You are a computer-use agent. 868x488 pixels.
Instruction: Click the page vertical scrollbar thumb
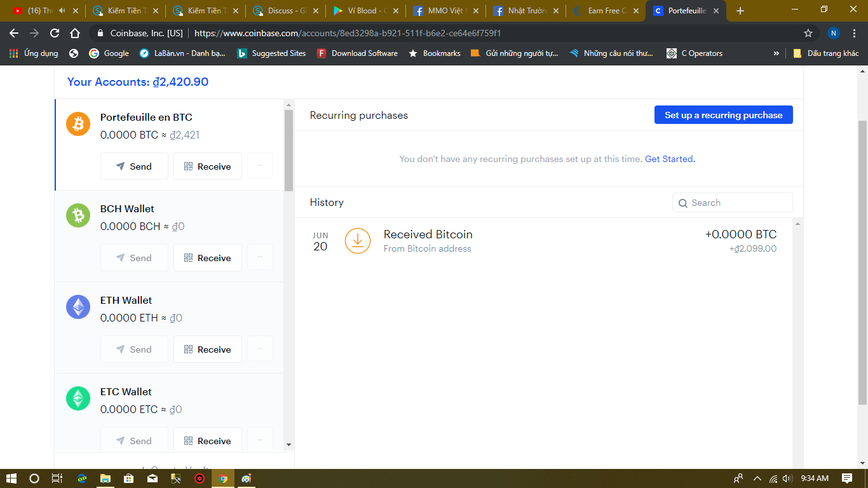[x=862, y=262]
